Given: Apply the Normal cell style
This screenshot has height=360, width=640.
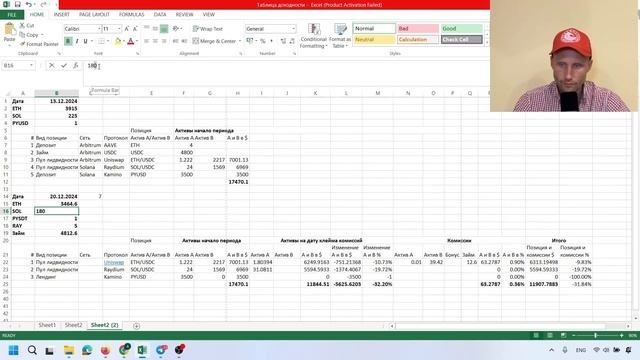Looking at the screenshot, I should [374, 29].
